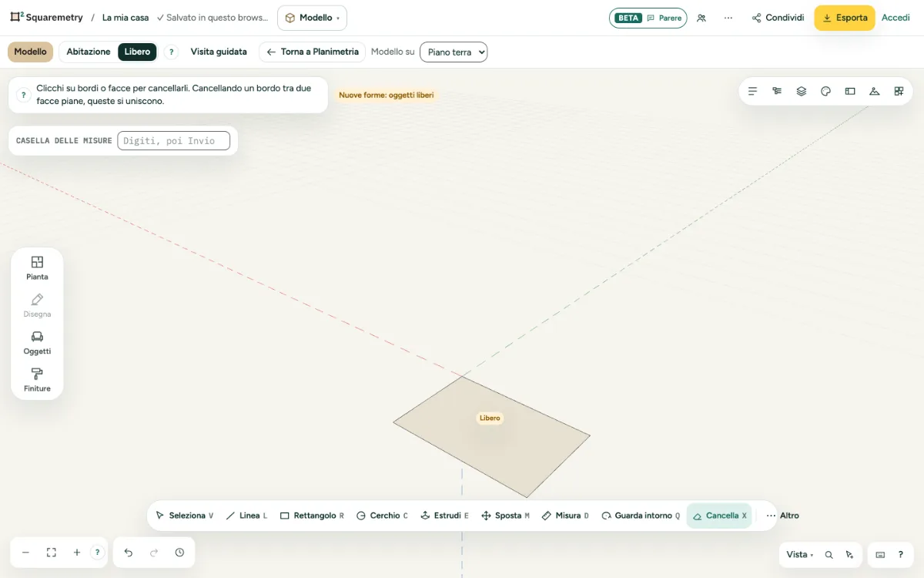Open the Vista view menu
This screenshot has height=578, width=924.
point(799,555)
